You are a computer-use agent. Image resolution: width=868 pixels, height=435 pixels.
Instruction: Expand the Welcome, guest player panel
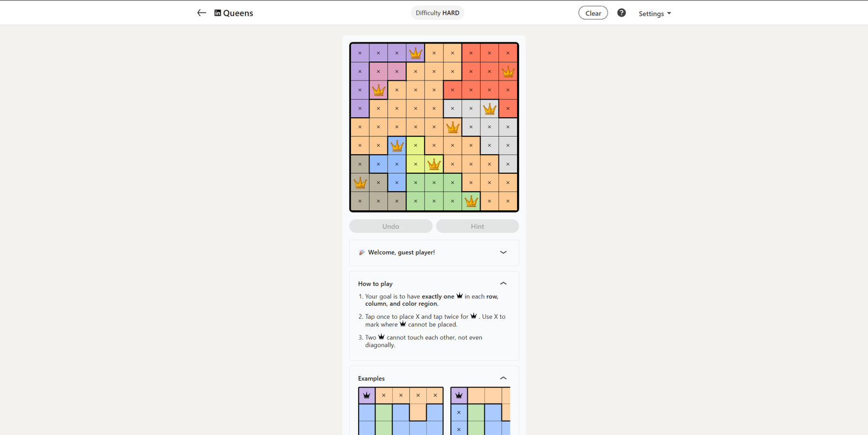pos(503,253)
